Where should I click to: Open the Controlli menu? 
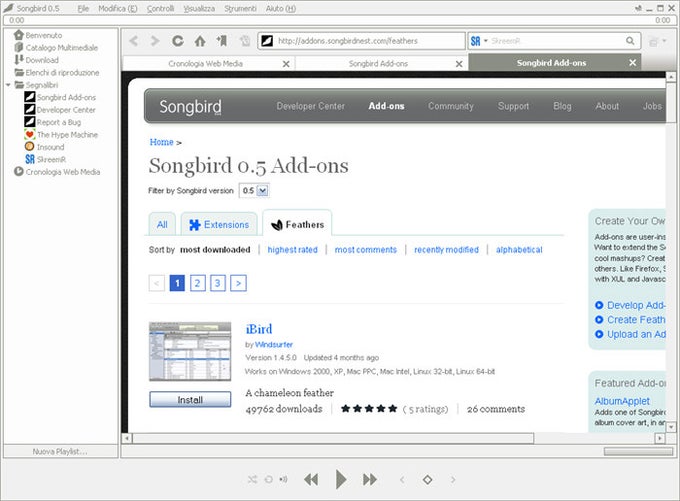click(160, 8)
